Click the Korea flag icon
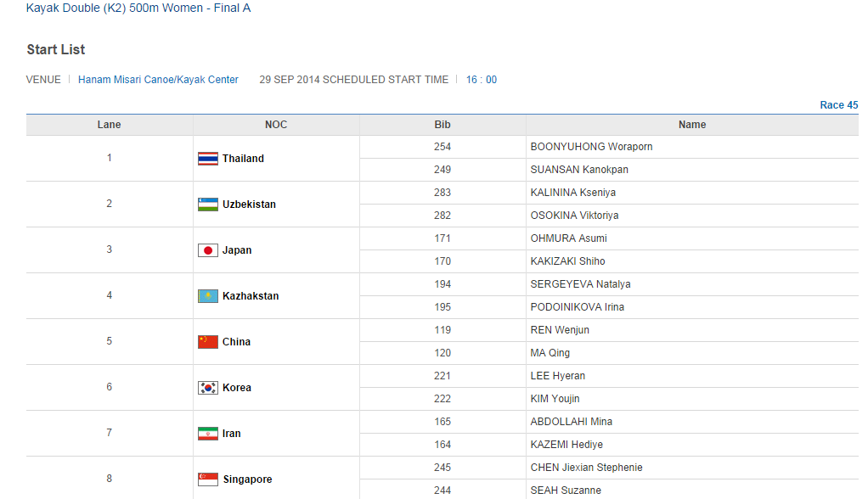The image size is (868, 499). 208,388
